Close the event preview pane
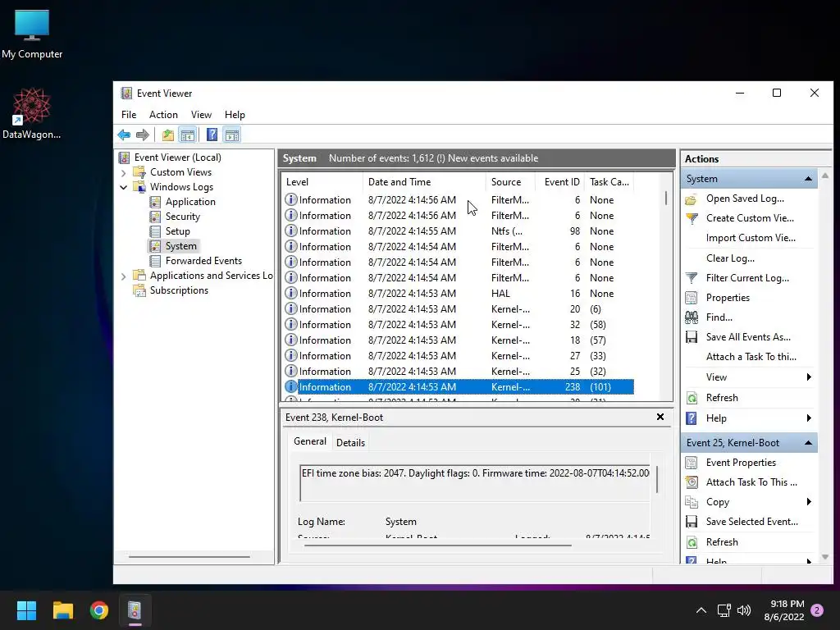Screen dimensions: 840x630 pyautogui.click(x=660, y=417)
